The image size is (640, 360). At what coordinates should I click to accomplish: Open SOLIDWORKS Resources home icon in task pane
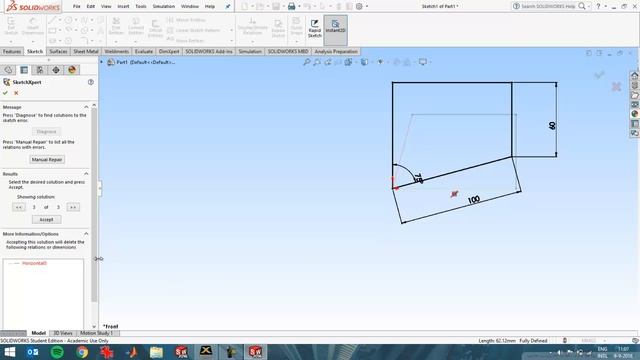634,76
